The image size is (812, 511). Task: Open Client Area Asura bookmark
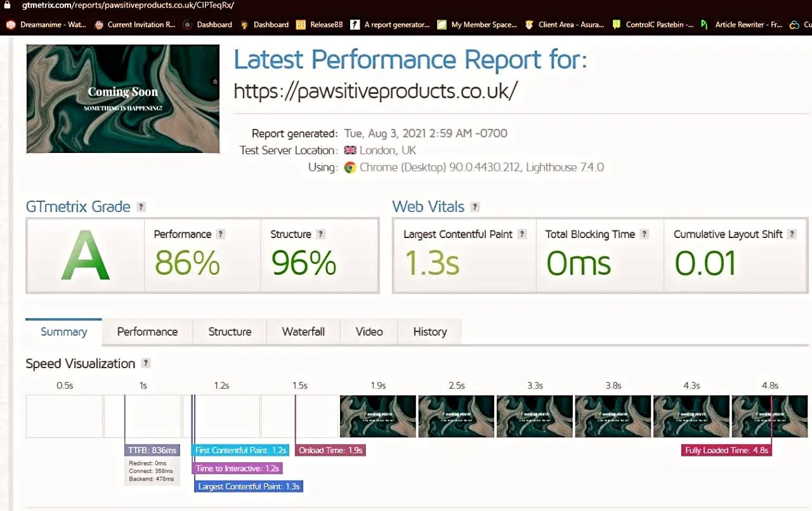click(x=565, y=25)
